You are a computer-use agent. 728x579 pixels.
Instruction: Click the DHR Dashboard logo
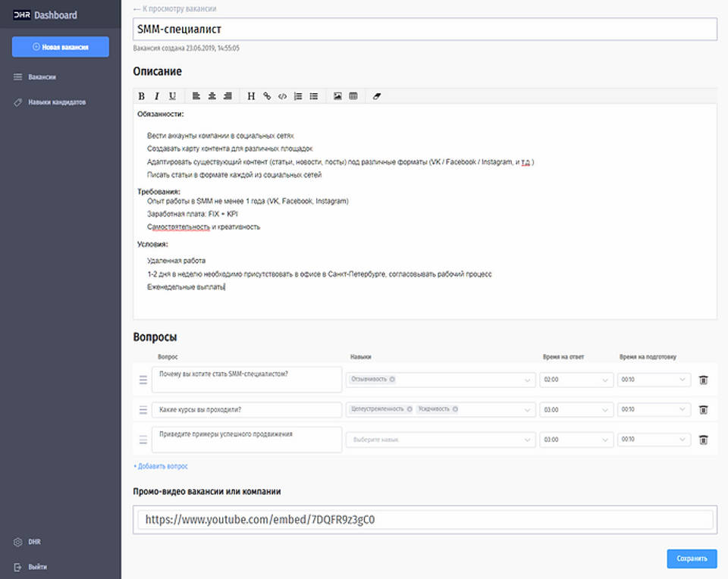point(45,15)
